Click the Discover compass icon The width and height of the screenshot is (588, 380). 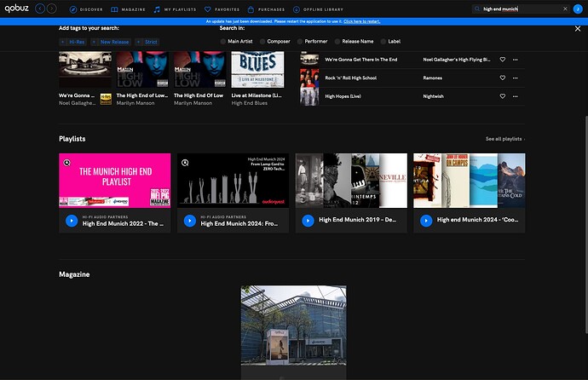pyautogui.click(x=73, y=9)
